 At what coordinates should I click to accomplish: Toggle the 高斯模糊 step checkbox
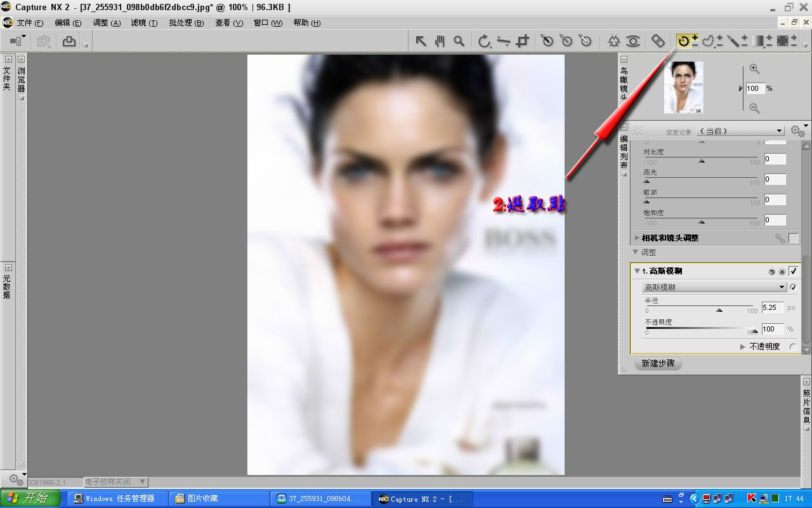pyautogui.click(x=793, y=271)
